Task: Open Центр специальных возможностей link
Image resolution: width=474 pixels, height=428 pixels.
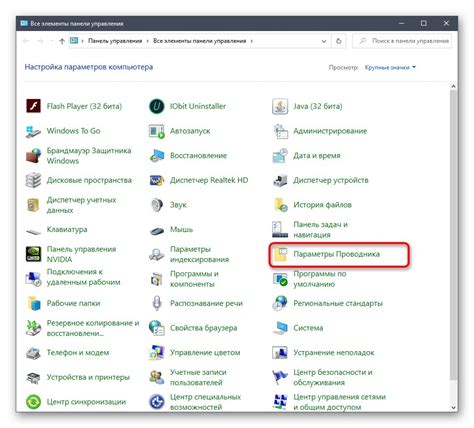Action: tap(205, 402)
